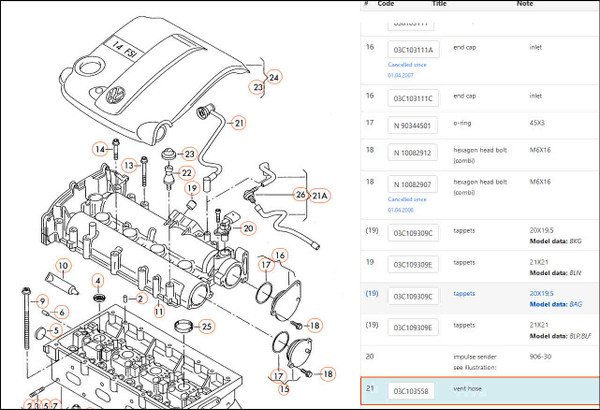Screen dimensions: 600x410
Task: Select part code 03C103558 for vent hose
Action: [413, 390]
